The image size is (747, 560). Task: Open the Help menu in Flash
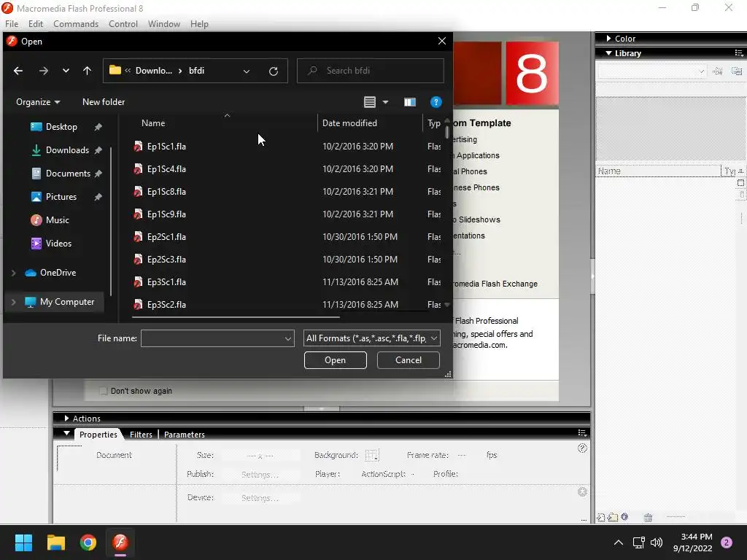[199, 24]
